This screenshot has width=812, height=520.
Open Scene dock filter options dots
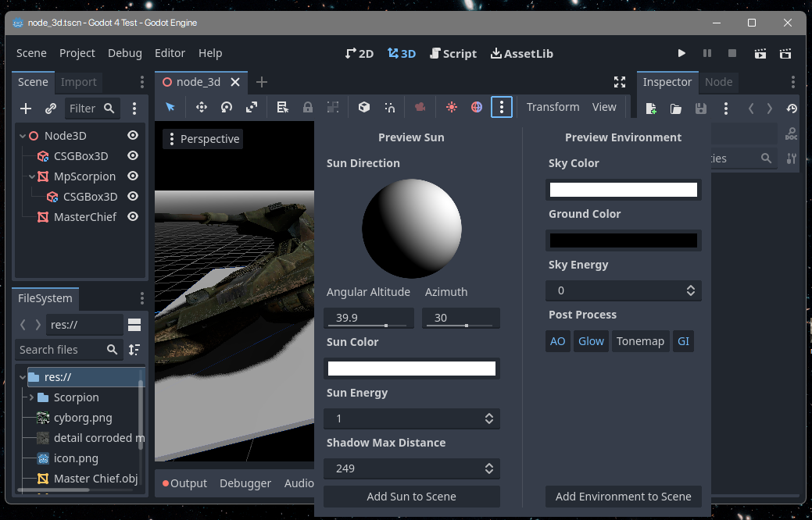134,109
